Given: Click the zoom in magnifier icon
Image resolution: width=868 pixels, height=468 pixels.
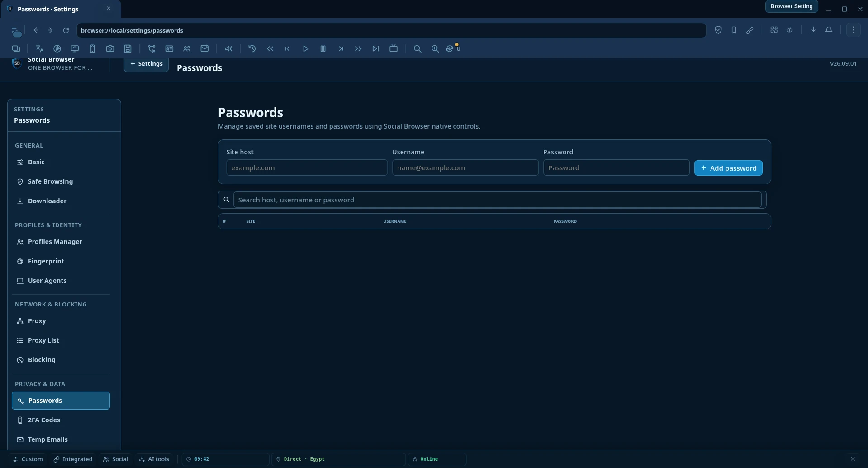Looking at the screenshot, I should click(x=435, y=48).
